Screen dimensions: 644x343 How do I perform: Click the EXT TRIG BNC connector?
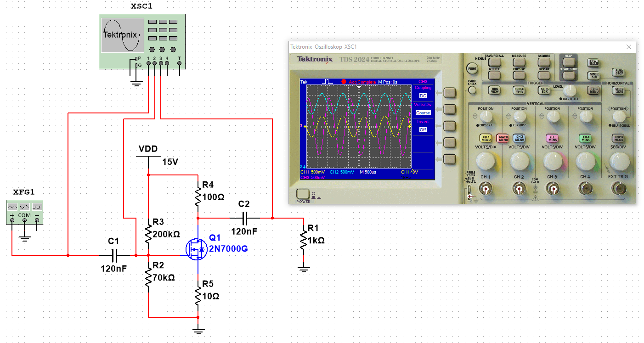click(618, 188)
